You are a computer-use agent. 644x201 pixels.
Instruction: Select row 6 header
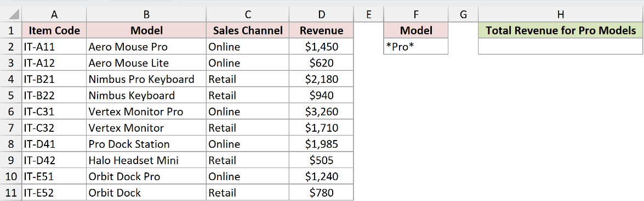(x=10, y=111)
